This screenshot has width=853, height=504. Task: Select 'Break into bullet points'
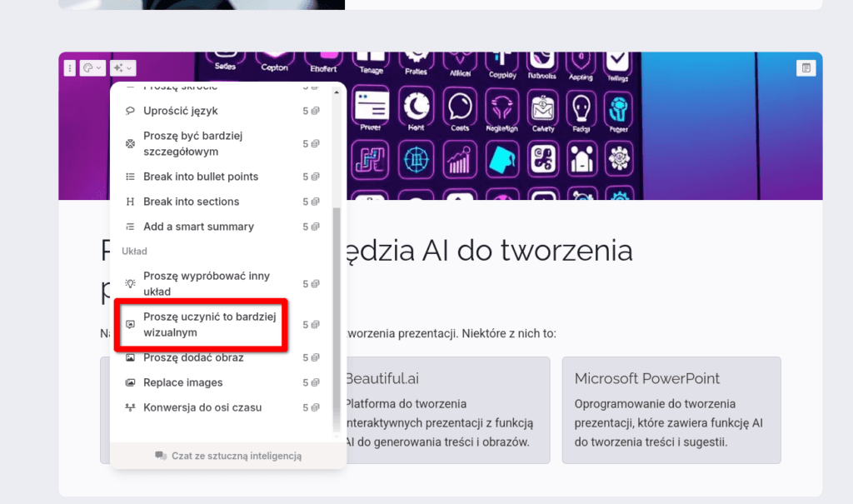pyautogui.click(x=222, y=177)
